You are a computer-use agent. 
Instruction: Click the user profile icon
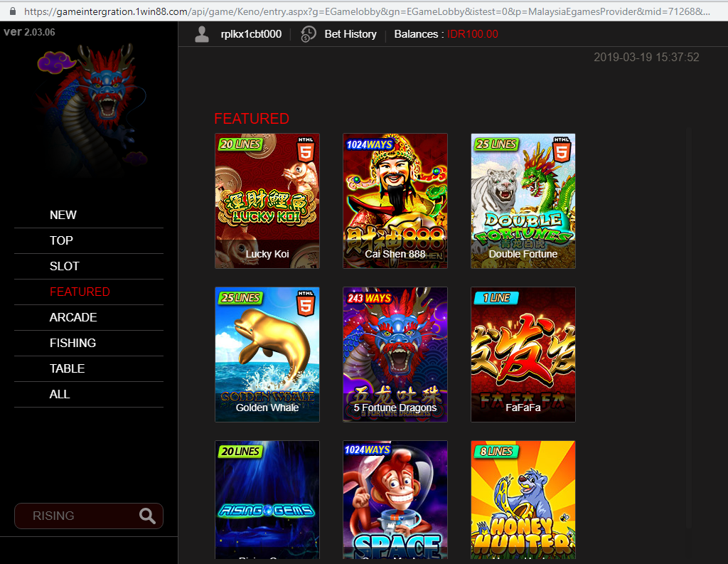(x=202, y=34)
